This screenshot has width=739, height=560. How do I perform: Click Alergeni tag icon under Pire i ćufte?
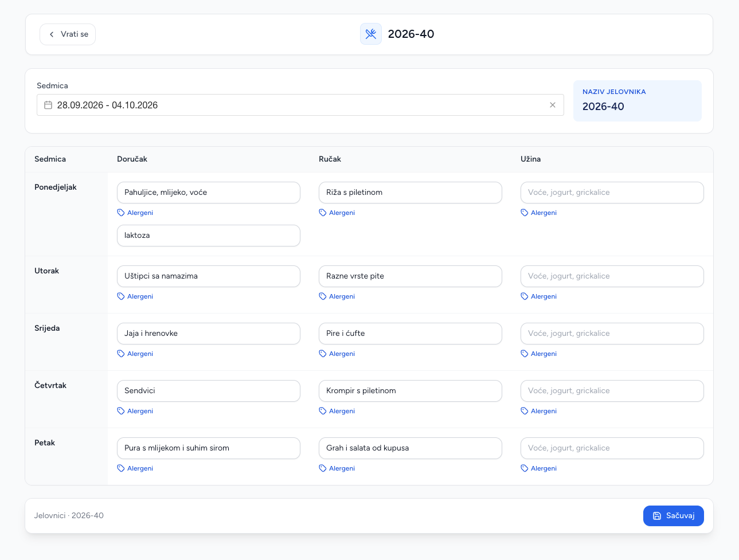point(323,354)
